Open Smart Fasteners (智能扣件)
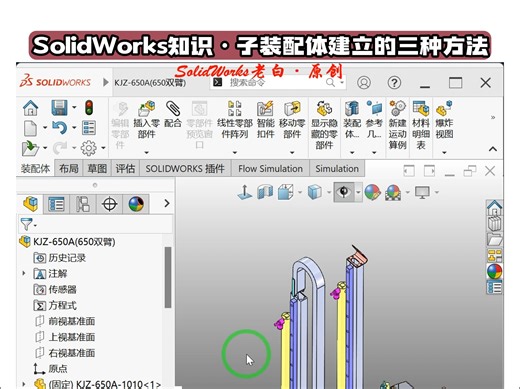 [266, 120]
